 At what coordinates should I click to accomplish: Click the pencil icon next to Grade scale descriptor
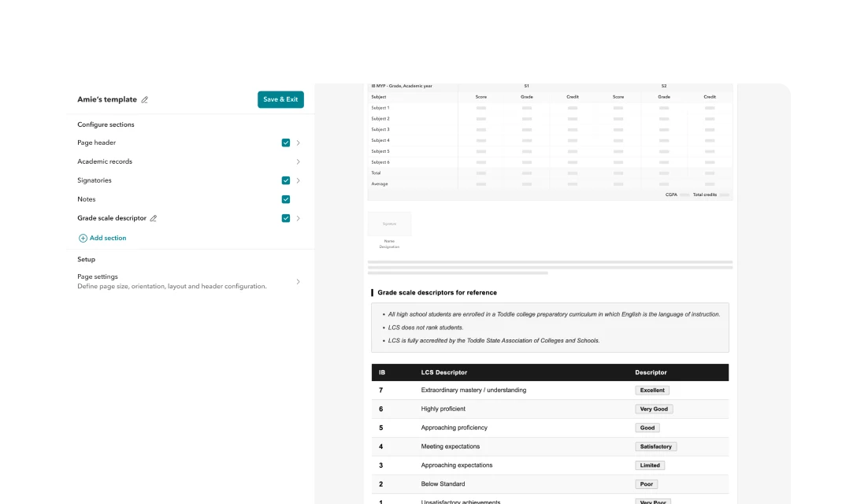pos(154,218)
